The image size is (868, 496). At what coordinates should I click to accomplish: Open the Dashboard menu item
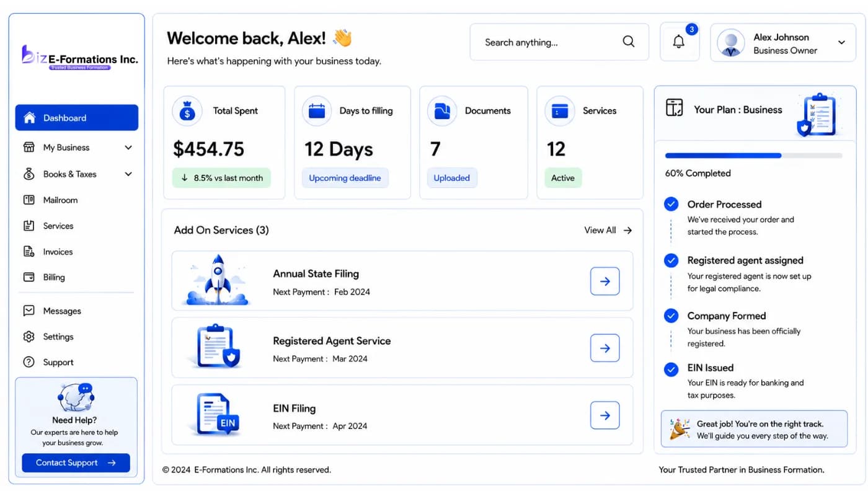point(77,118)
